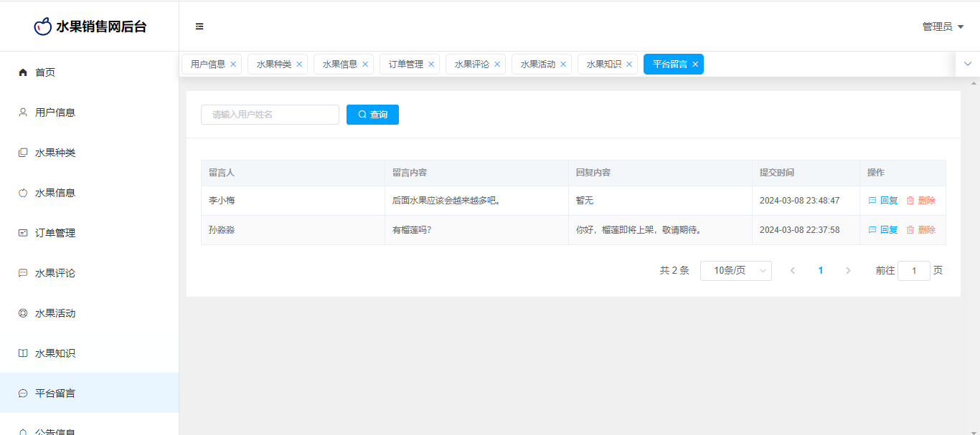Focus the 请输入用户姓名 search field

(270, 115)
